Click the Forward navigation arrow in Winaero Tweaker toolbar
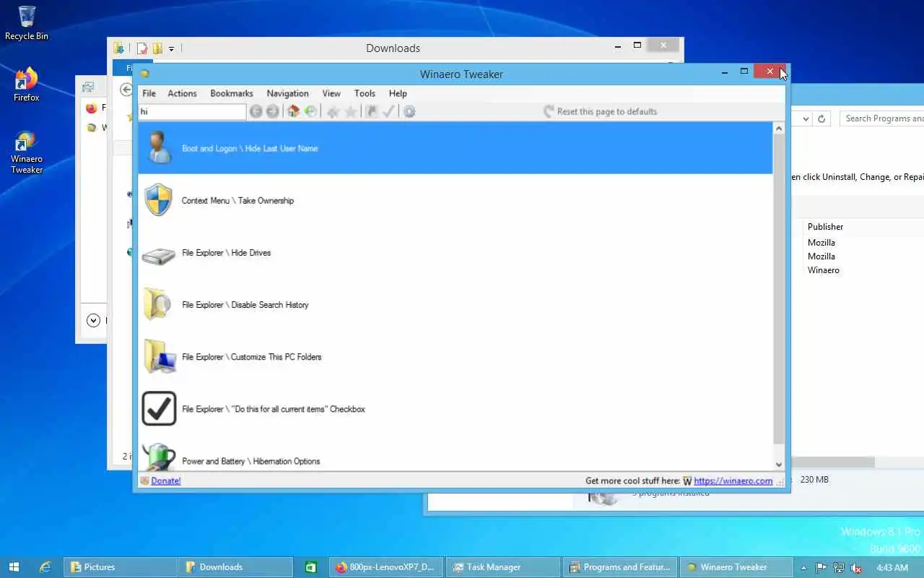The image size is (924, 578). tap(272, 111)
